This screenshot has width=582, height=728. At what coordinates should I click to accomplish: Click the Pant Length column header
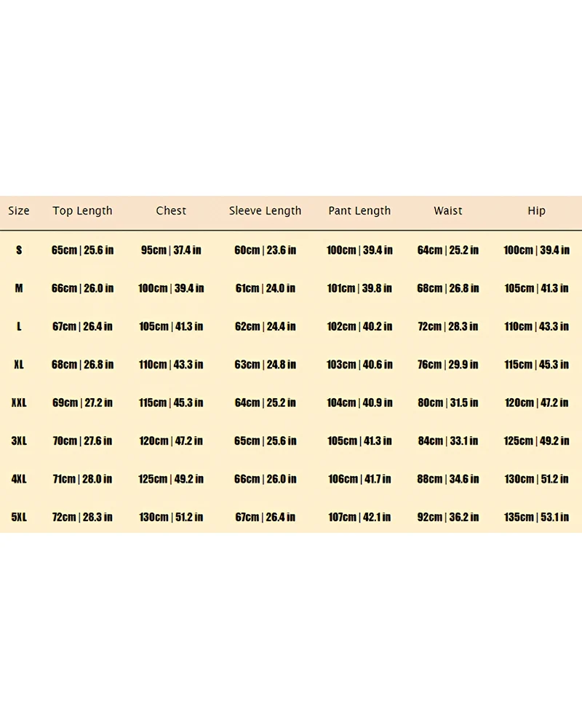pos(359,211)
